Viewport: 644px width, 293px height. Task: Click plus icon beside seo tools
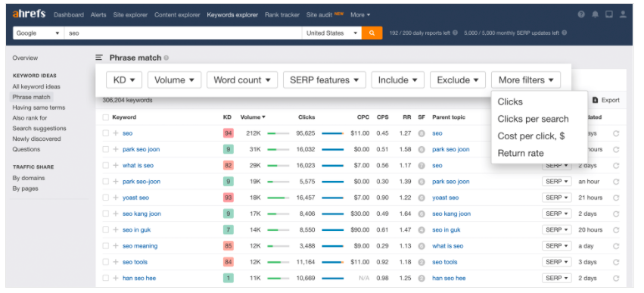116,262
